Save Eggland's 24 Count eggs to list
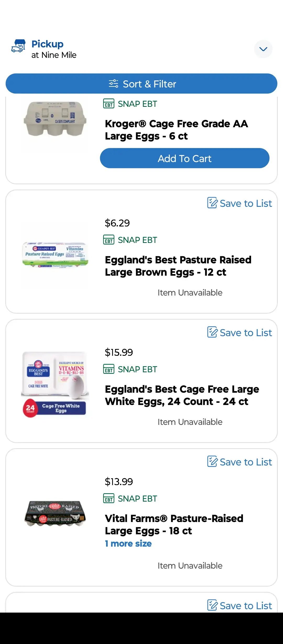The image size is (283, 644). click(x=240, y=333)
